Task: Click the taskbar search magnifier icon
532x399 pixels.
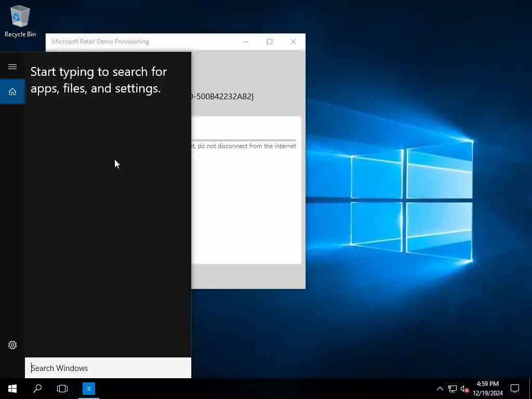Action: tap(37, 389)
